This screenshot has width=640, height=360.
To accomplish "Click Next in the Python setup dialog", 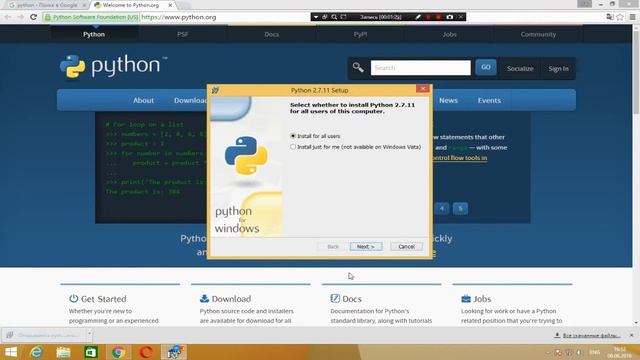I will 366,246.
